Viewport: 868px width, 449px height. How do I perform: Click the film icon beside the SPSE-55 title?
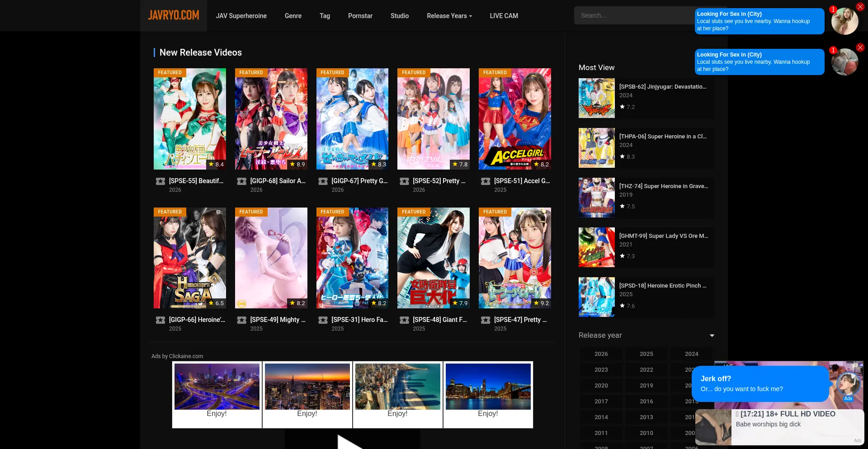160,181
